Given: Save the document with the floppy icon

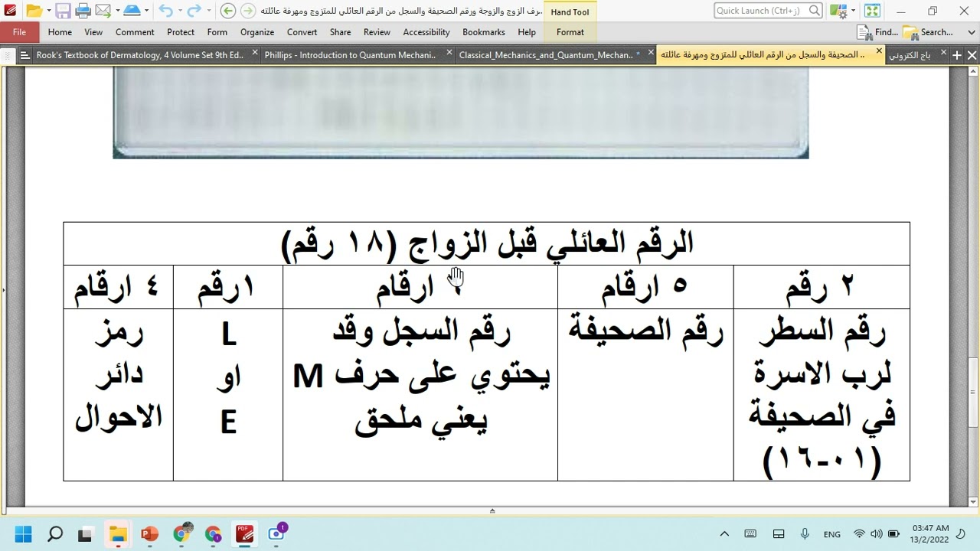Looking at the screenshot, I should [63, 11].
